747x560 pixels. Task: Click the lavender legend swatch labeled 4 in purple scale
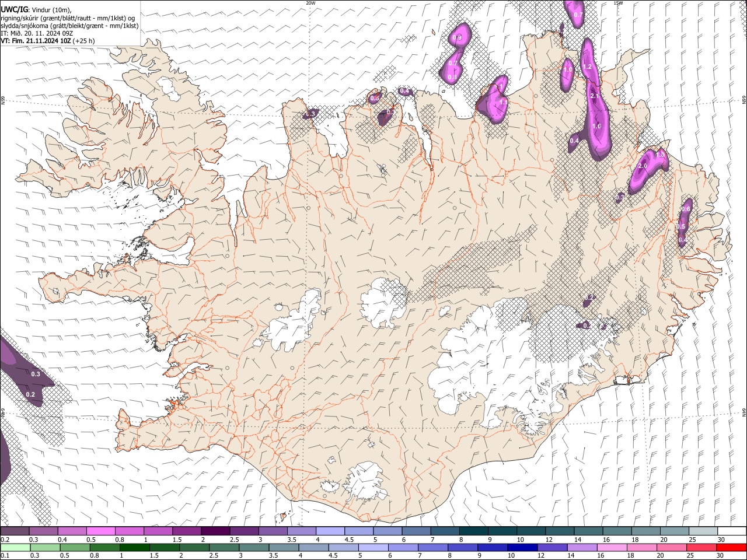(x=330, y=531)
